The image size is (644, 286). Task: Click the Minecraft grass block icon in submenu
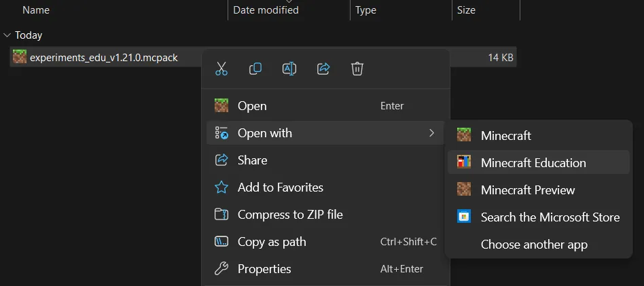pyautogui.click(x=464, y=135)
